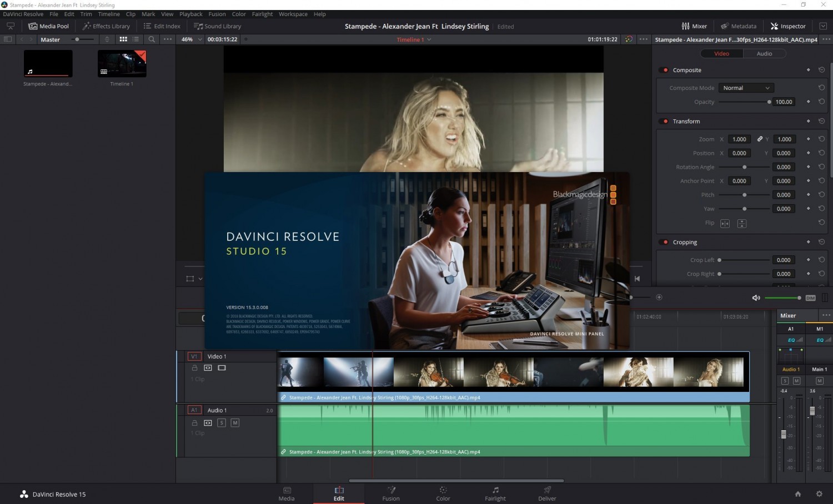The image size is (833, 504).
Task: Open the Metadata panel
Action: (x=739, y=26)
